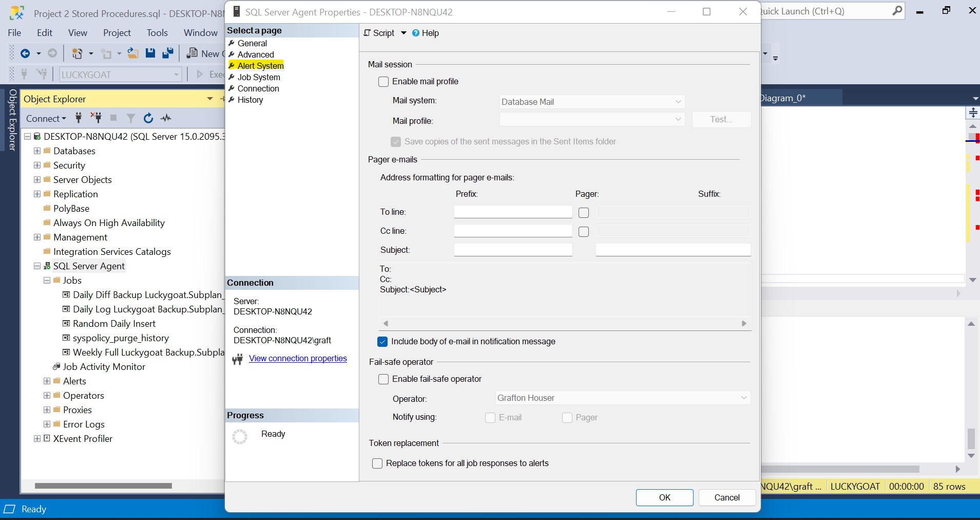This screenshot has height=520, width=980.
Task: Click the Save All toolbar icon
Action: tap(167, 53)
